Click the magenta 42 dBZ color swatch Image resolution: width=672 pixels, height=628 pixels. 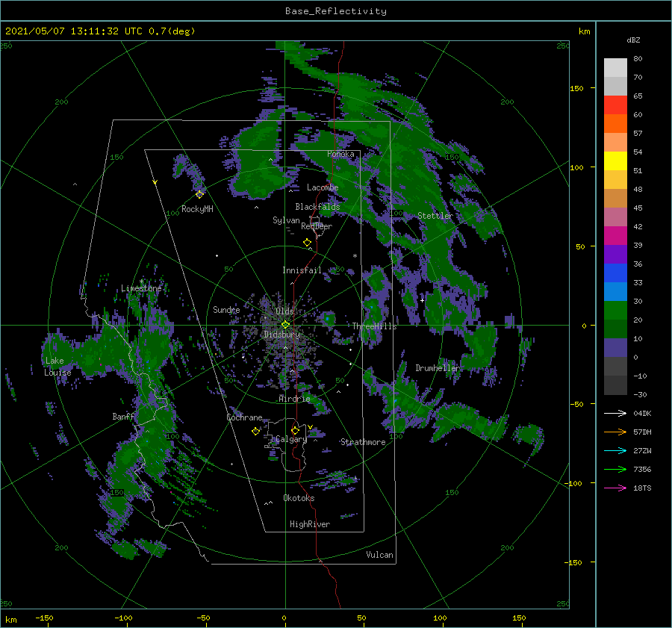[x=615, y=236]
